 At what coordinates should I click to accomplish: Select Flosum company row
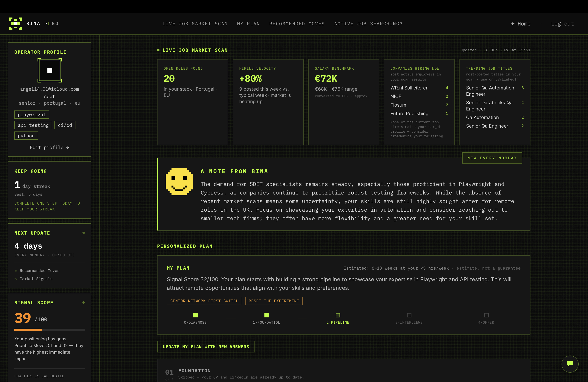tap(419, 105)
